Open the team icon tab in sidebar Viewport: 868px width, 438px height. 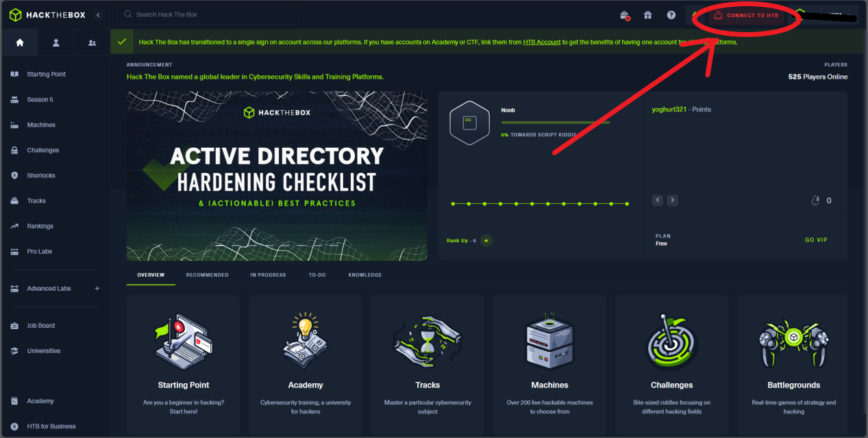pos(92,42)
